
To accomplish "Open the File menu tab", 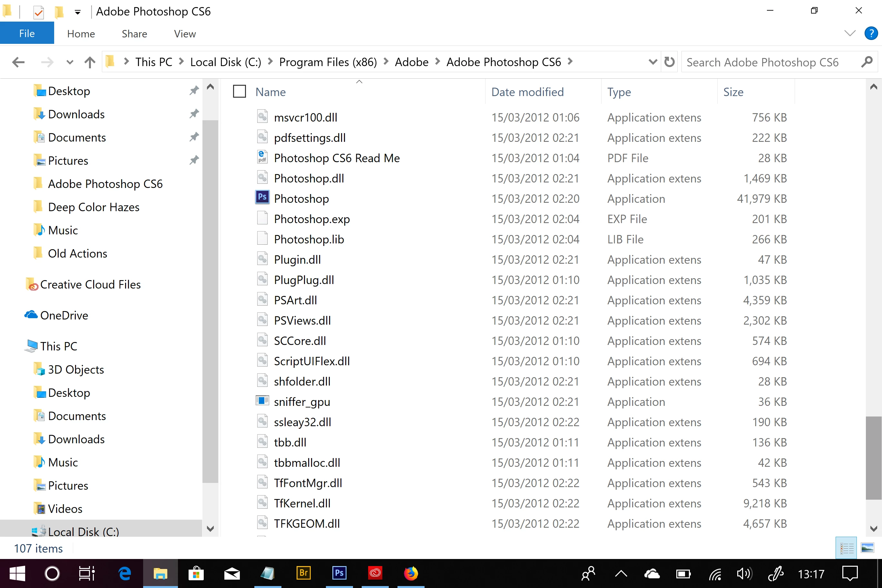I will (x=27, y=34).
